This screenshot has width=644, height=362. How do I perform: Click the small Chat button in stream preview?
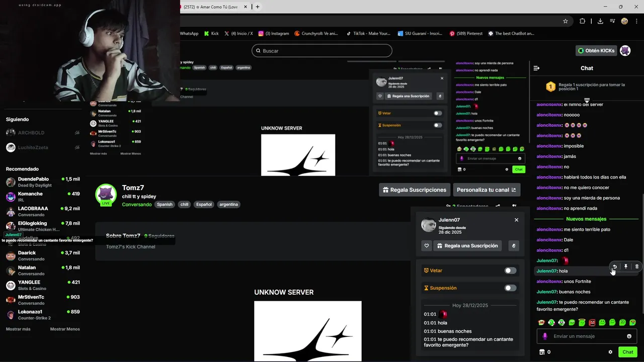click(519, 169)
